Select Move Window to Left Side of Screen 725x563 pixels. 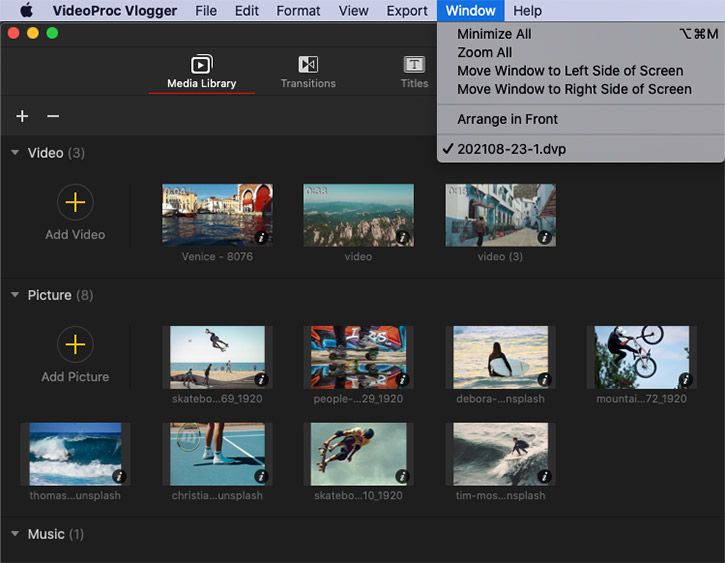click(x=570, y=71)
